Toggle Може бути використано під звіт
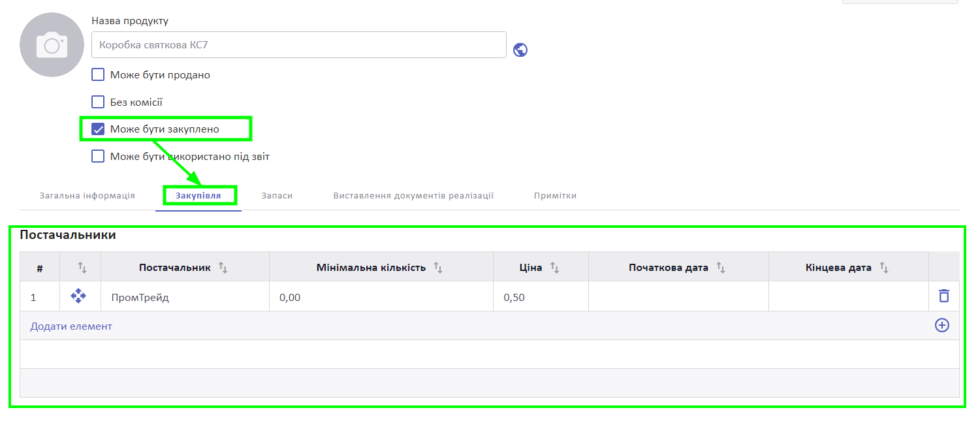Viewport: 980px width, 427px height. point(98,156)
